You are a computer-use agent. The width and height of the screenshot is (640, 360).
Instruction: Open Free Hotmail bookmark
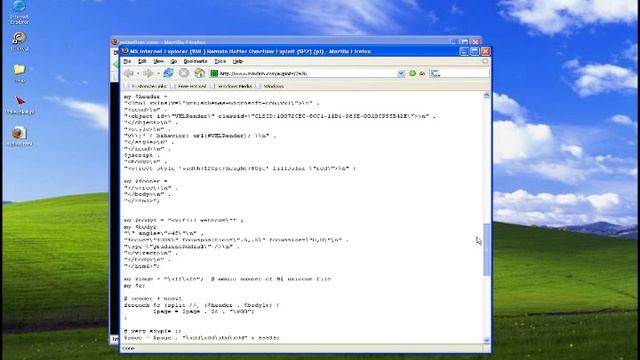[x=189, y=86]
